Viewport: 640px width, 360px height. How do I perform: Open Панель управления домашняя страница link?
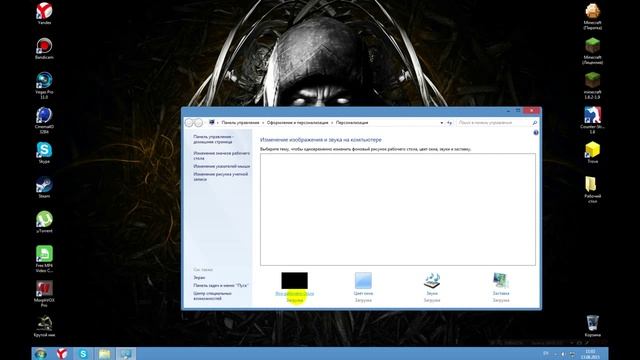213,139
